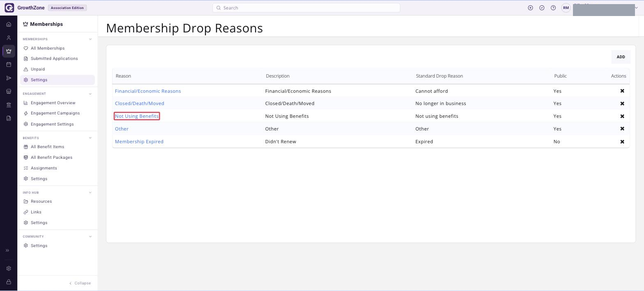Delete the Not Using Benefits drop reason
644x291 pixels.
(622, 116)
